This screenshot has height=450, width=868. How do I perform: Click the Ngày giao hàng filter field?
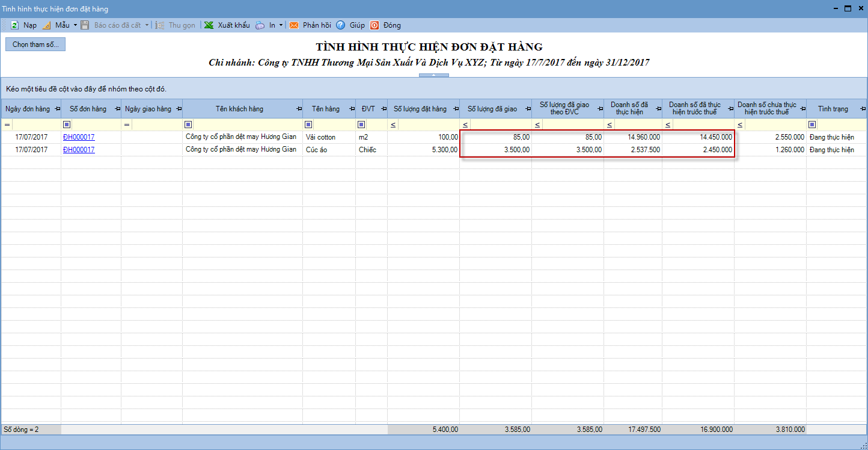[156, 125]
